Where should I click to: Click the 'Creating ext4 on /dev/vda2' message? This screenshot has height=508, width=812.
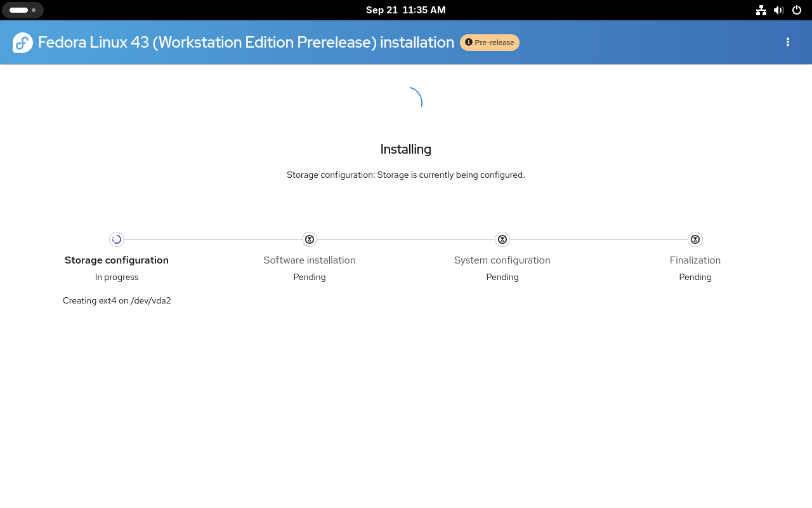pyautogui.click(x=117, y=301)
